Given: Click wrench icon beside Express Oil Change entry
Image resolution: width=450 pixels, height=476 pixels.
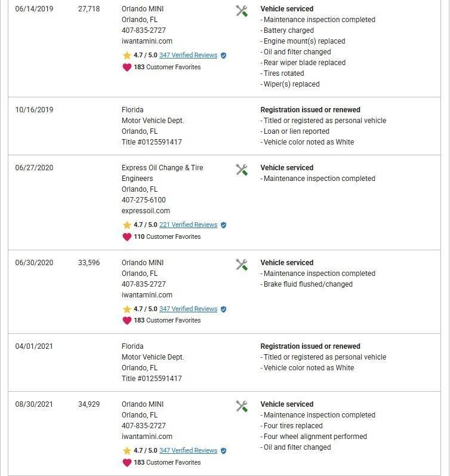Looking at the screenshot, I should coord(242,170).
